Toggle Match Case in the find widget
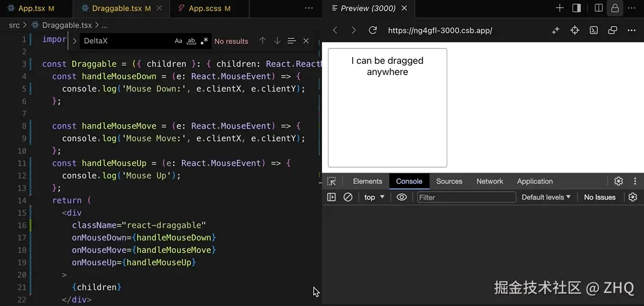Viewport: 644px width, 306px height. coord(178,41)
